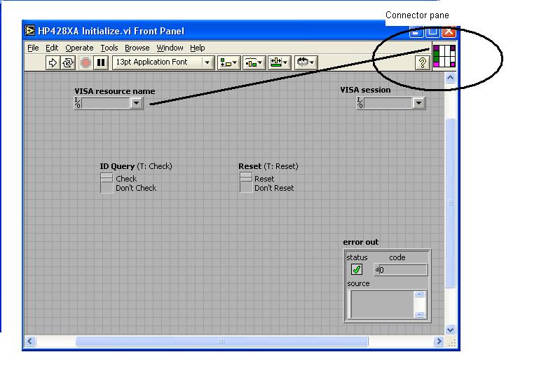The image size is (546, 392).
Task: Open the Align Objects tool
Action: pyautogui.click(x=228, y=62)
